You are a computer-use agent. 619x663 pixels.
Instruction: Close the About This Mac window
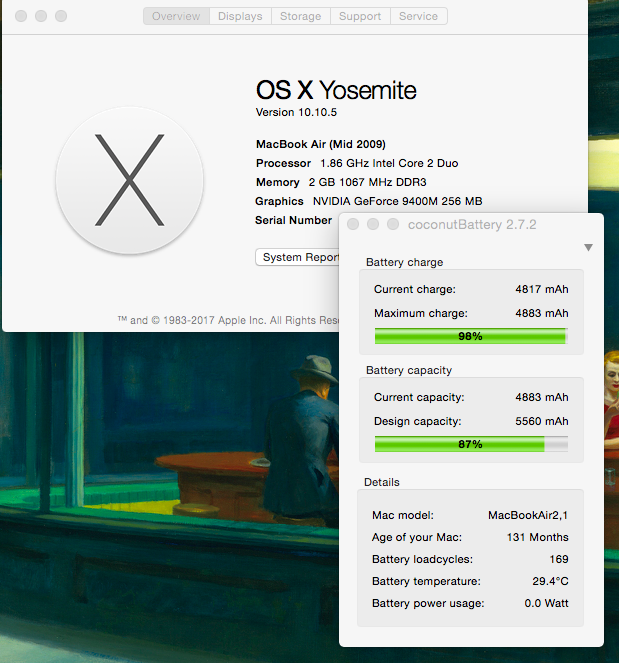(x=21, y=16)
